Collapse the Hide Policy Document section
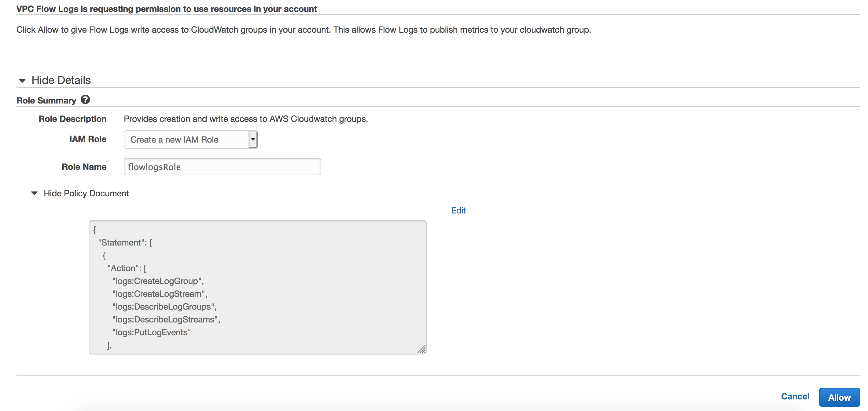This screenshot has width=868, height=411. tap(80, 193)
